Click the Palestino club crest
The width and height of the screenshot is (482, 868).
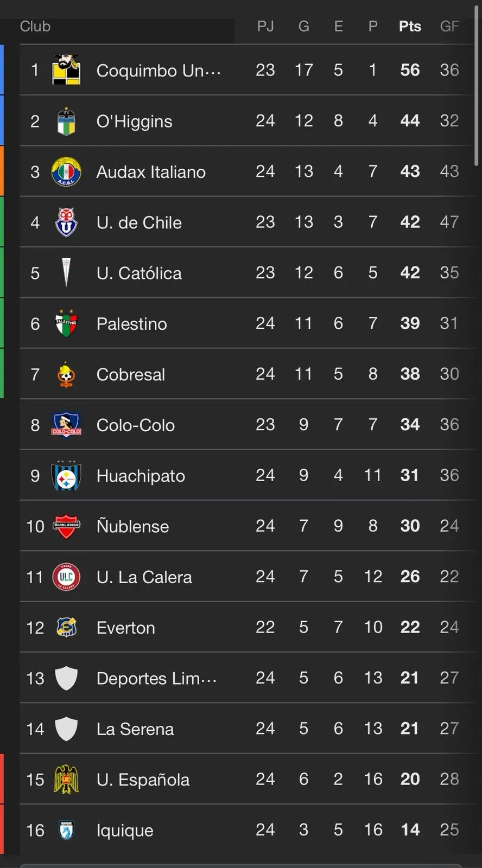[66, 324]
